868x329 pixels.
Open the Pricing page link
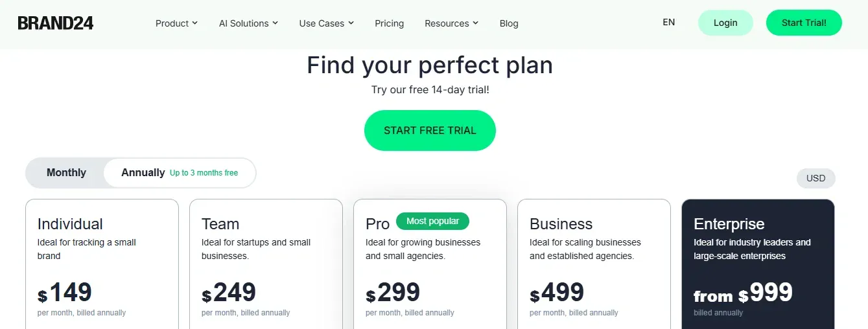389,23
